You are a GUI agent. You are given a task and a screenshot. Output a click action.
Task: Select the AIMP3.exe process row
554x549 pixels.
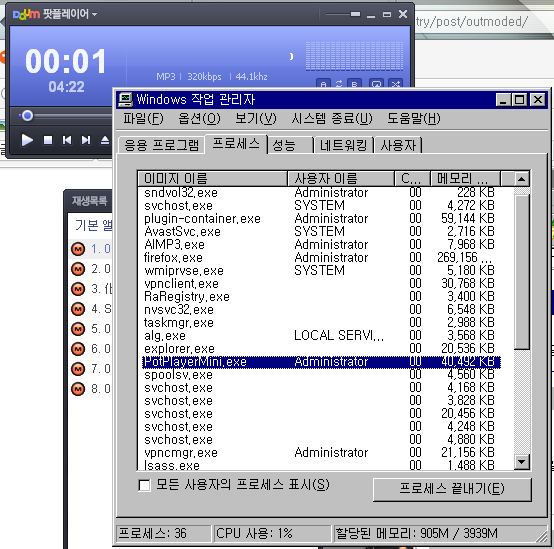point(321,244)
